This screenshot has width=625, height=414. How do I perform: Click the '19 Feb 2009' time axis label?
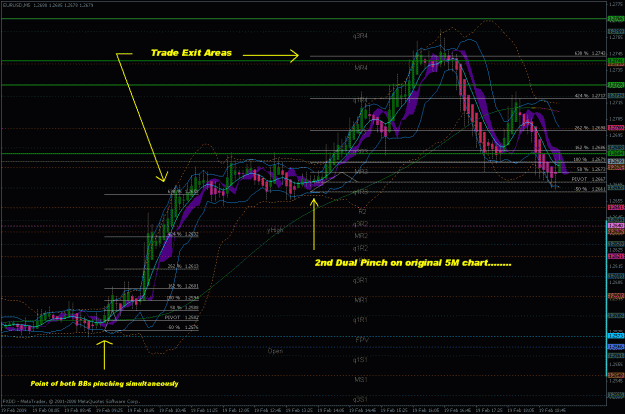coord(13,410)
